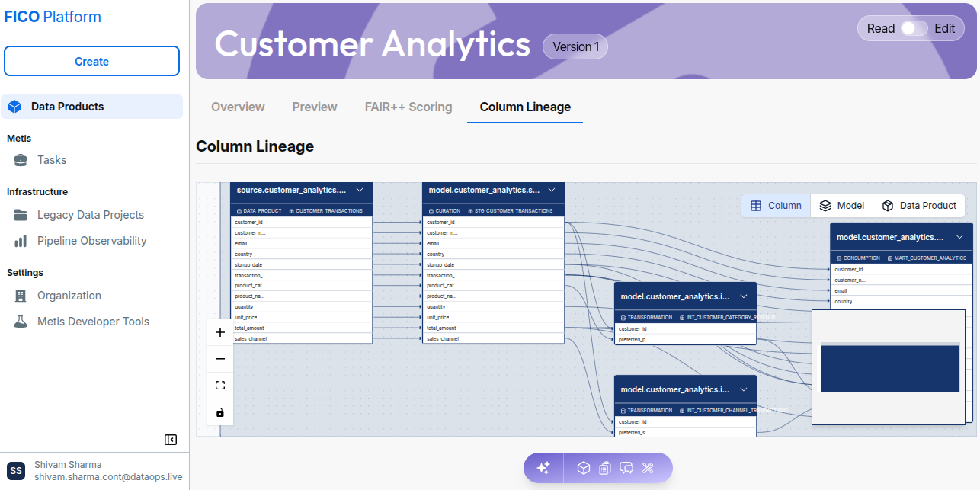980x490 pixels.
Task: Click the Pipeline Observability chart icon
Action: click(x=21, y=241)
